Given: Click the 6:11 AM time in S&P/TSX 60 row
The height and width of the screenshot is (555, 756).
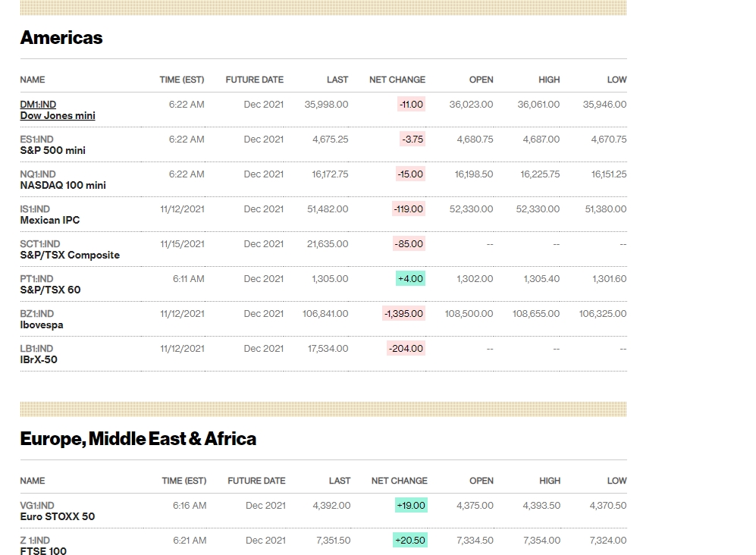Looking at the screenshot, I should click(x=189, y=279).
